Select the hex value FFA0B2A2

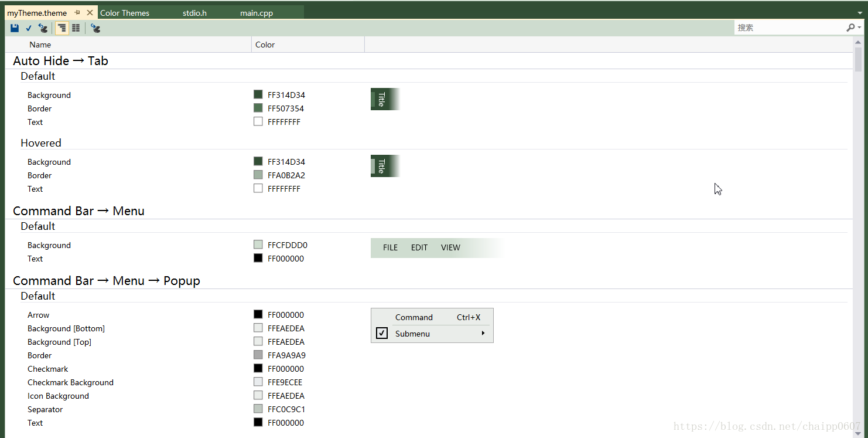286,175
